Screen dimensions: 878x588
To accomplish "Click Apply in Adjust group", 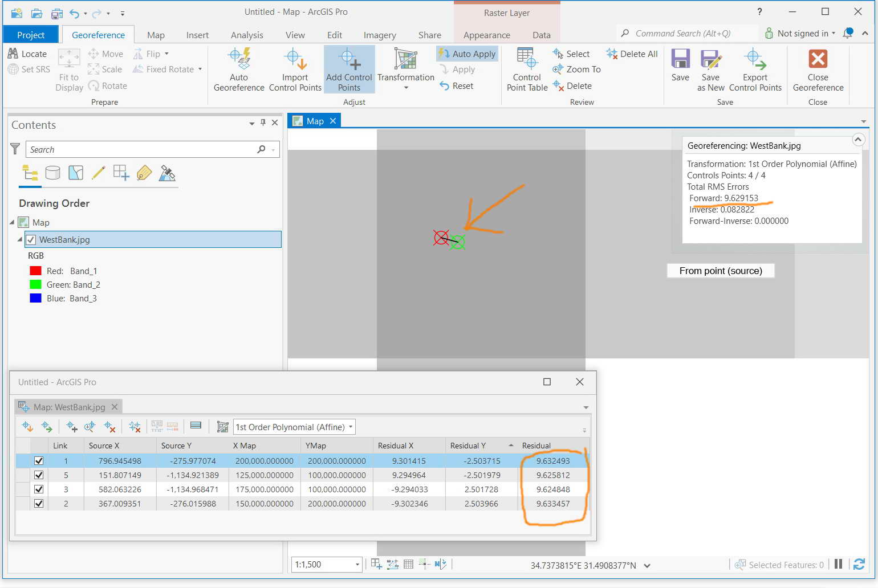I will (457, 69).
